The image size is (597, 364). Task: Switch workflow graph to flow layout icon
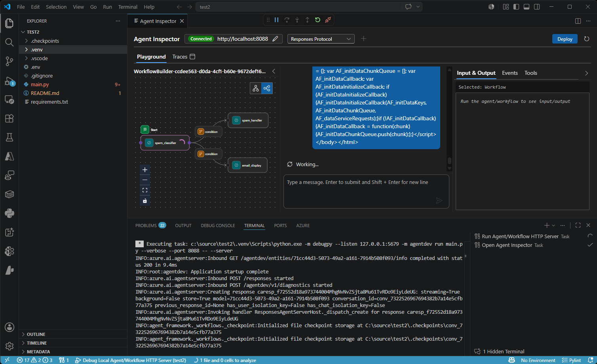[x=267, y=88]
